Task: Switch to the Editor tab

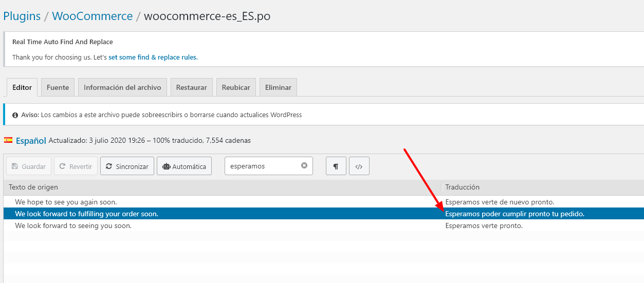Action: click(x=22, y=87)
